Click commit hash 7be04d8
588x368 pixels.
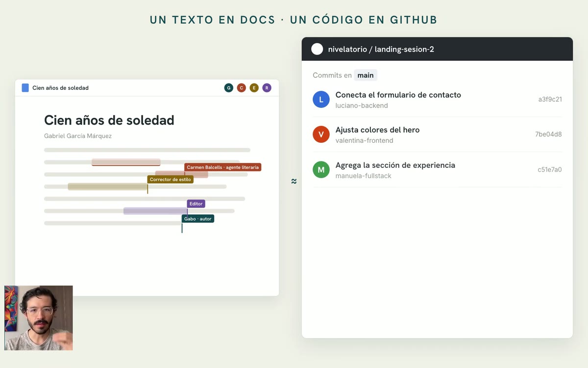click(x=548, y=134)
